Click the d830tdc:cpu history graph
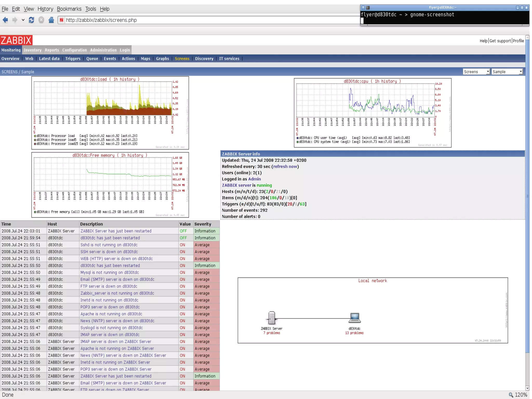The image size is (532, 399). pyautogui.click(x=372, y=113)
